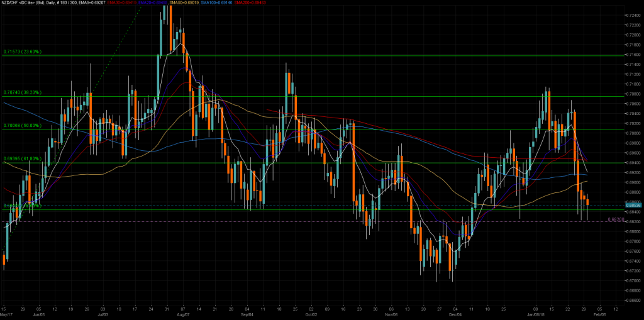The width and height of the screenshot is (644, 320).
Task: Select the 0.70740 (38.20%) Fibonacci label
Action: tap(23, 93)
